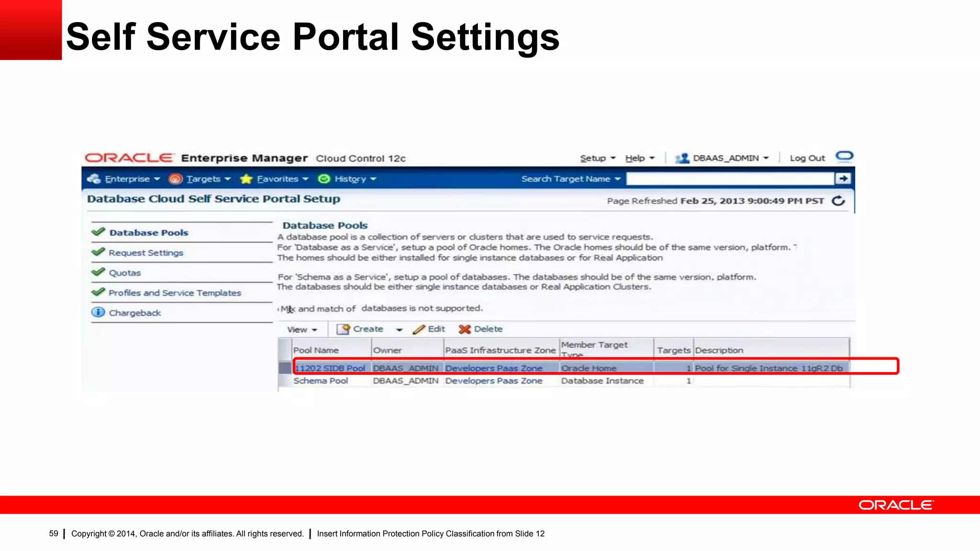Click the Targets bullseye icon

(x=176, y=179)
